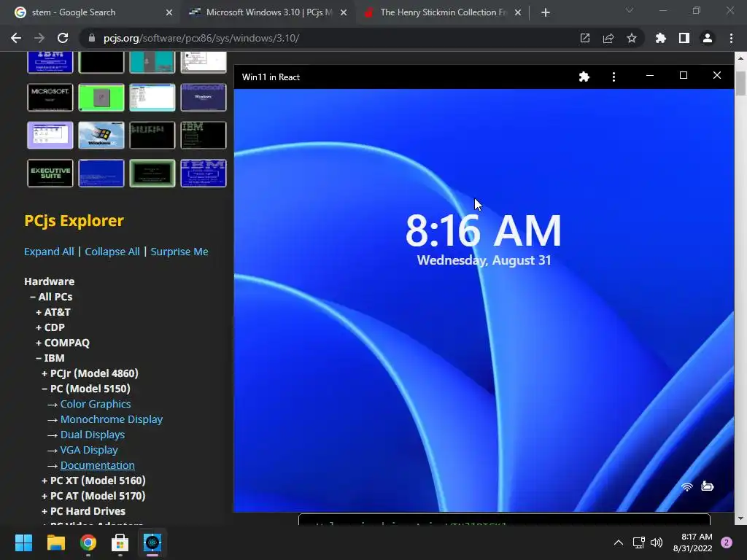This screenshot has height=560, width=747.
Task: Open the Chrome profile avatar
Action: [x=708, y=38]
